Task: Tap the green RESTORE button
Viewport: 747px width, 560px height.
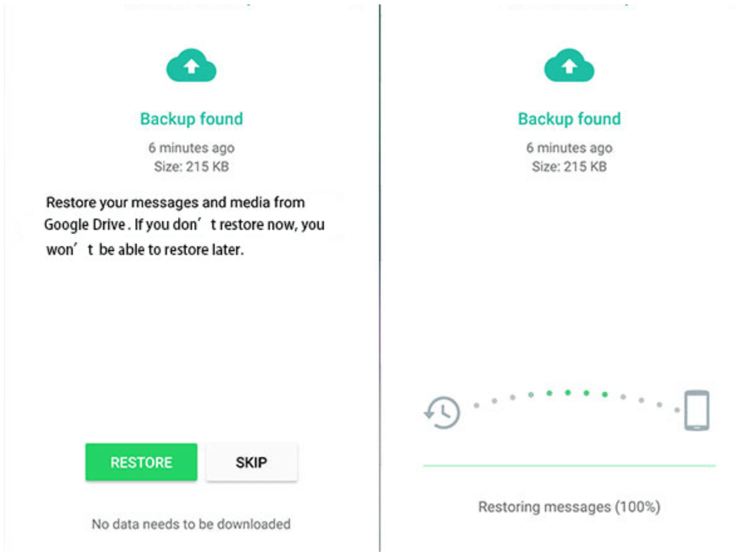Action: pyautogui.click(x=141, y=462)
